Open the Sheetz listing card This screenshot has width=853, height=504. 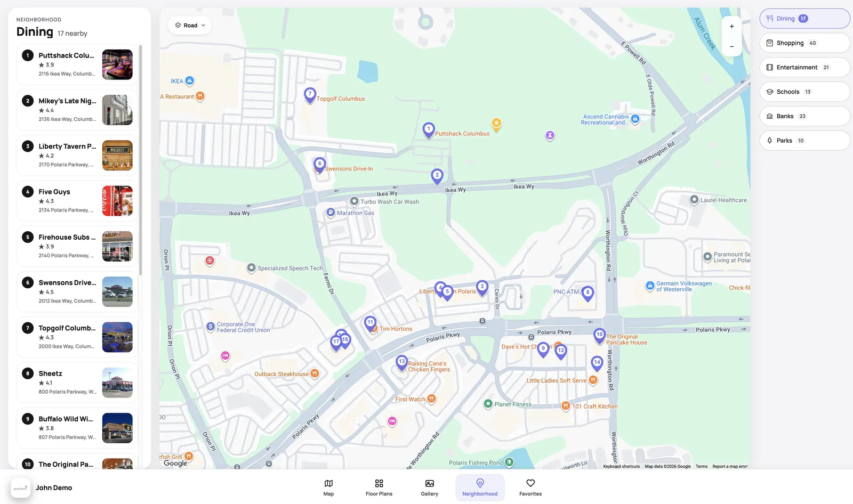tap(77, 383)
